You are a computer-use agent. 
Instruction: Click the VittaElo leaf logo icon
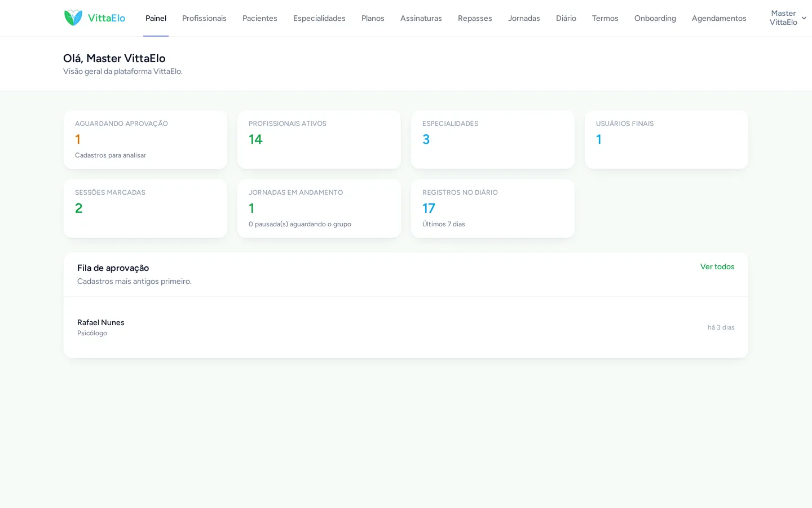pos(73,18)
